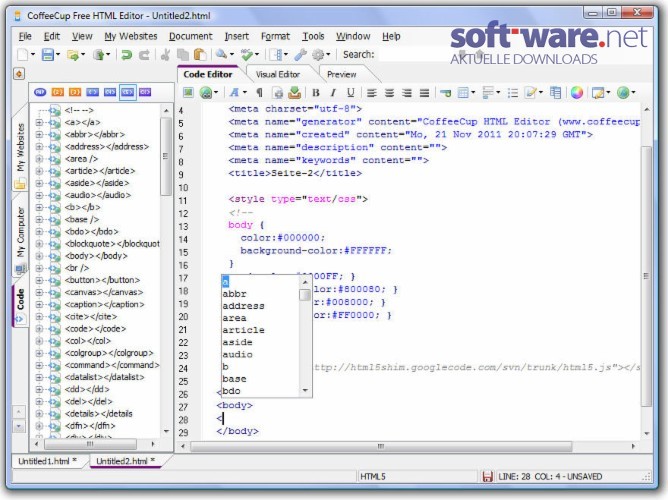
Task: Align text right
Action: coord(407,92)
